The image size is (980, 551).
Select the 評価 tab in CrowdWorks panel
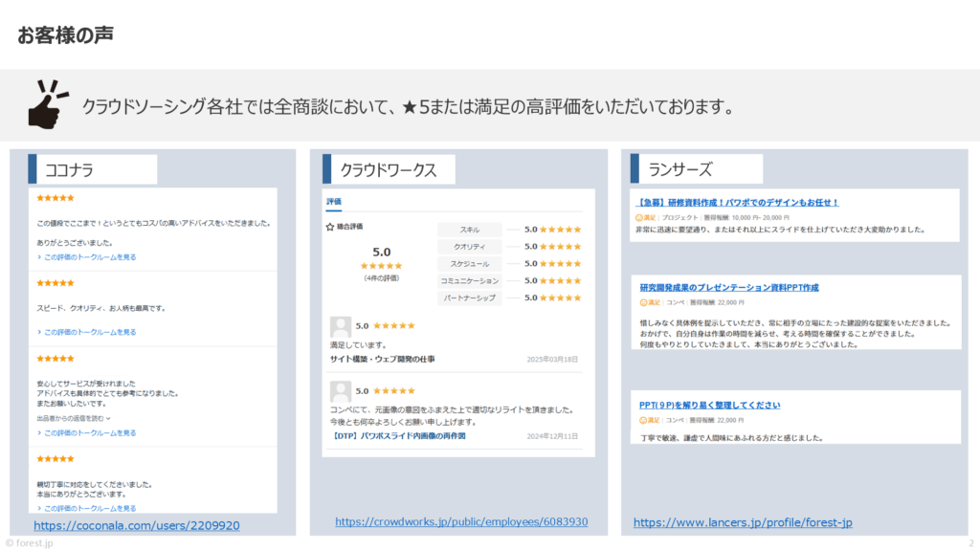coord(334,202)
